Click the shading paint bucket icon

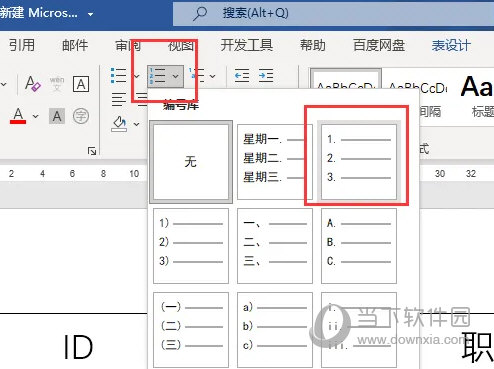[119, 124]
